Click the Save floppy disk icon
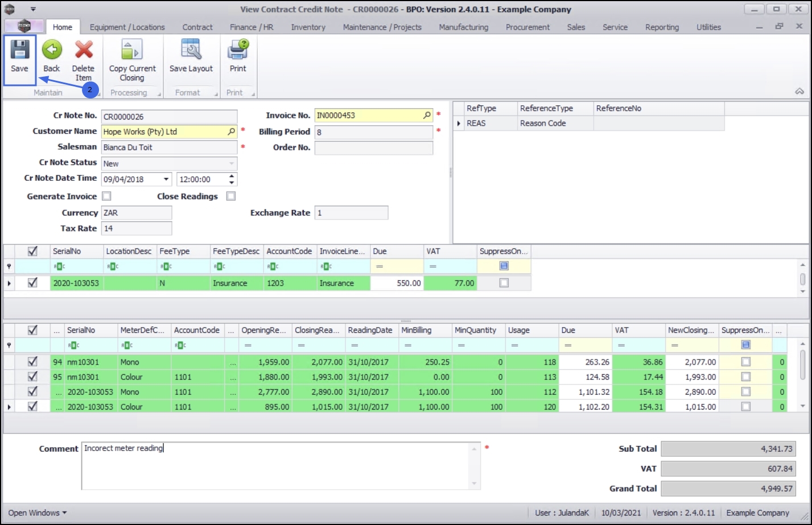Image resolution: width=812 pixels, height=525 pixels. 19,50
